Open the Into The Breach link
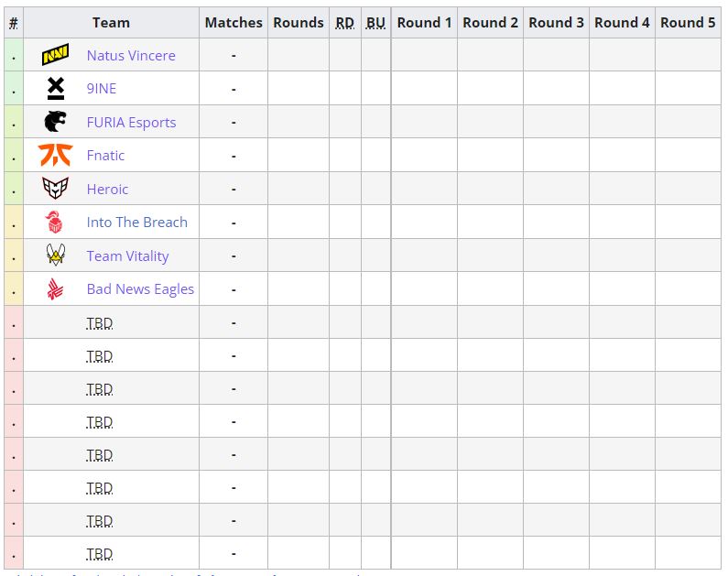This screenshot has width=728, height=576. 136,223
